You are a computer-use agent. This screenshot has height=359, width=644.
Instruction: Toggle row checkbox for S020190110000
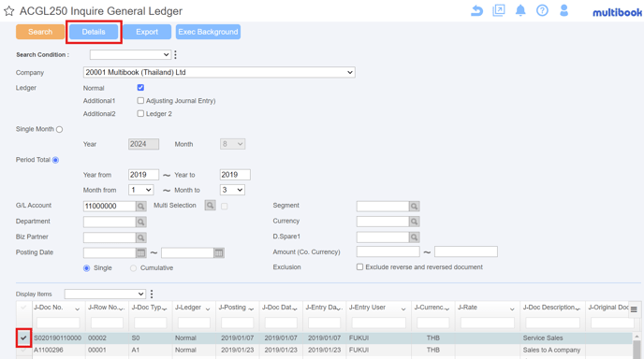coord(23,338)
